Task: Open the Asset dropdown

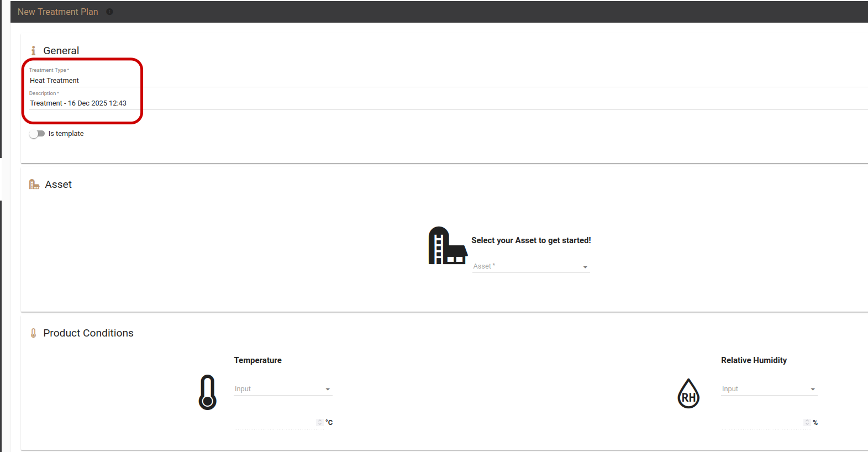Action: (531, 266)
